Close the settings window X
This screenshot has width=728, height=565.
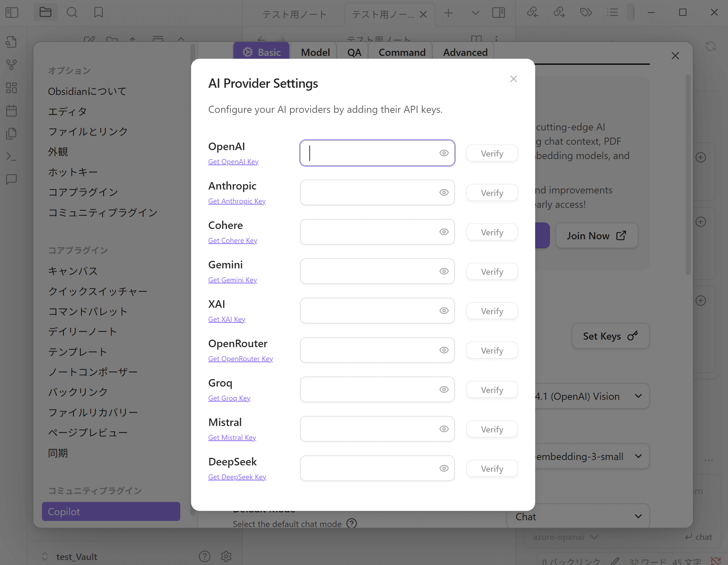pyautogui.click(x=675, y=56)
